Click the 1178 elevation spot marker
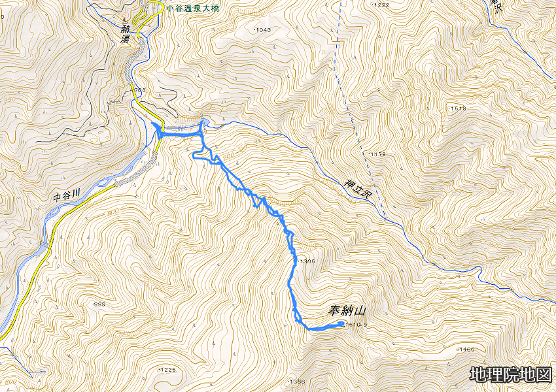556x392 pixels. [x=377, y=154]
